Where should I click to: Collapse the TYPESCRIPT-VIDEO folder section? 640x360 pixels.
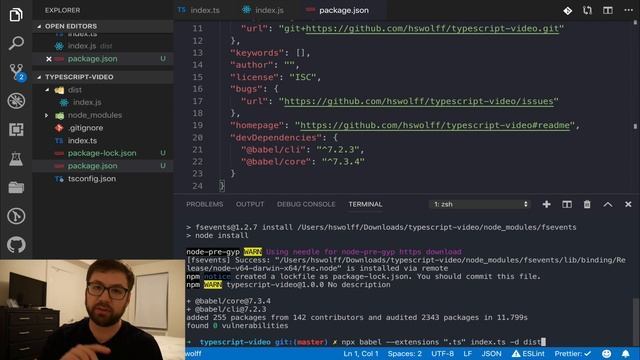[x=103, y=77]
